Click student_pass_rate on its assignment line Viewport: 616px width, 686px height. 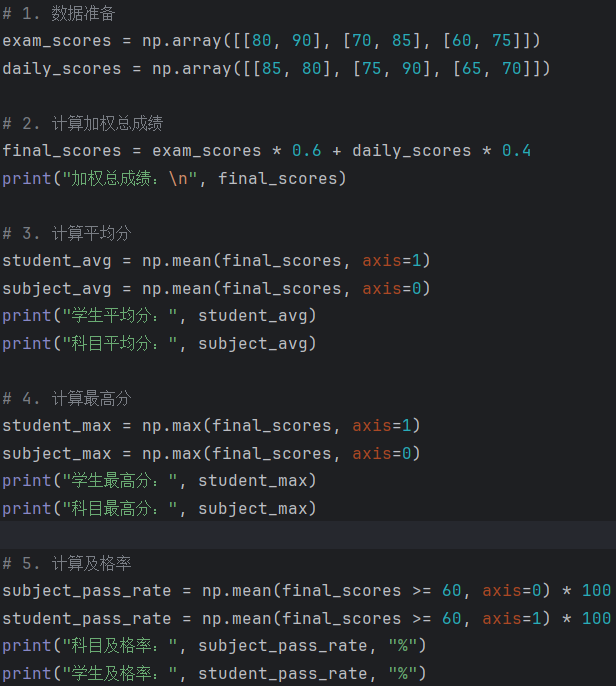pyautogui.click(x=87, y=619)
